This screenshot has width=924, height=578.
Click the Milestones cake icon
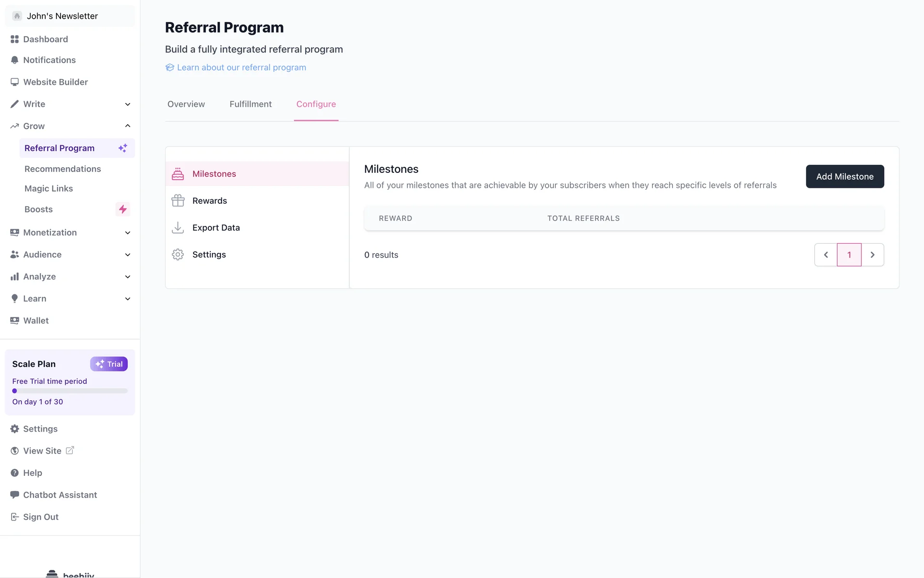[x=178, y=174]
